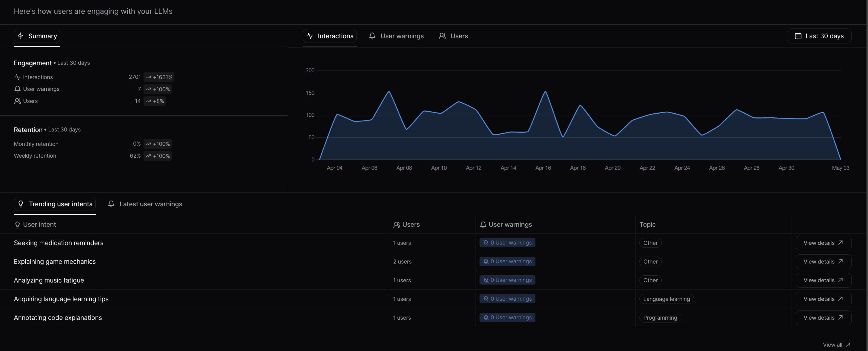
Task: Click the Apr 16 peak on interactions chart
Action: [545, 91]
